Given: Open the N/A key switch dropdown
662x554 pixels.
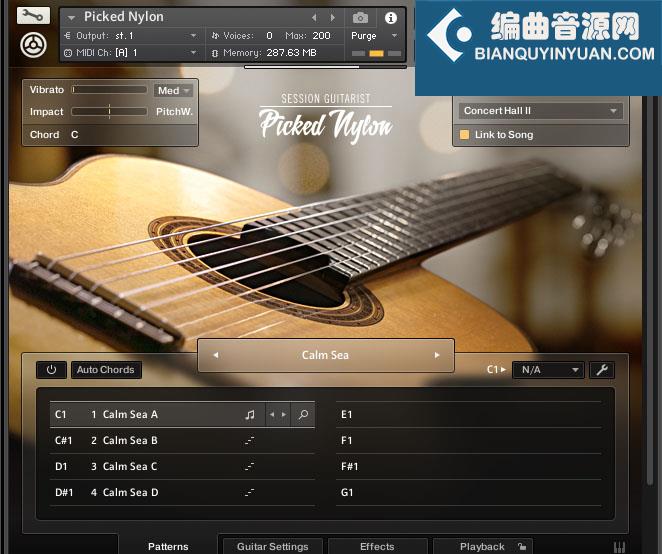Looking at the screenshot, I should pyautogui.click(x=548, y=370).
